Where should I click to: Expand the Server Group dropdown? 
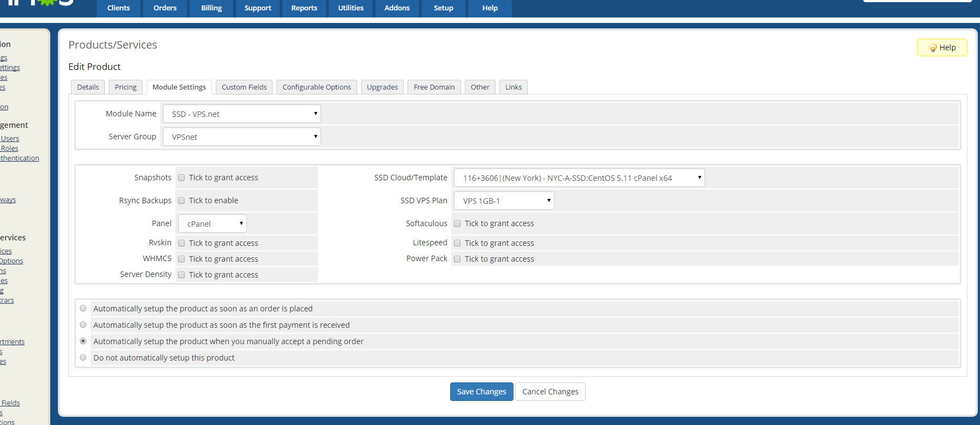pyautogui.click(x=241, y=137)
